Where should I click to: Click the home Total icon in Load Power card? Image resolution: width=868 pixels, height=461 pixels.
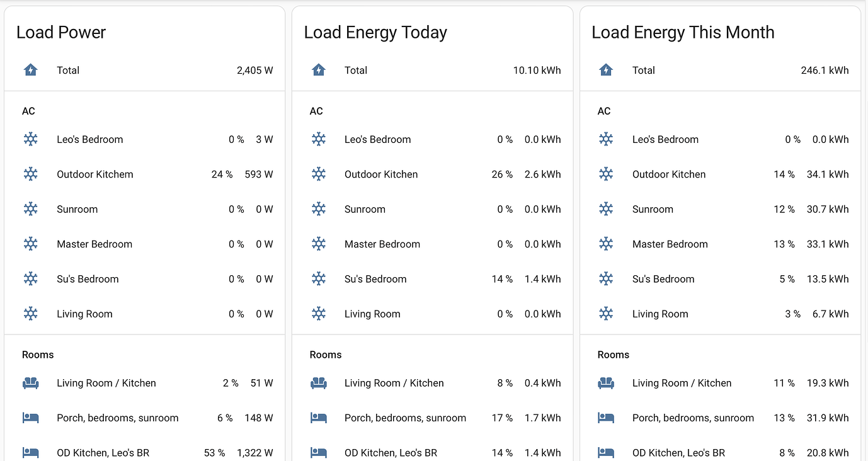(30, 70)
